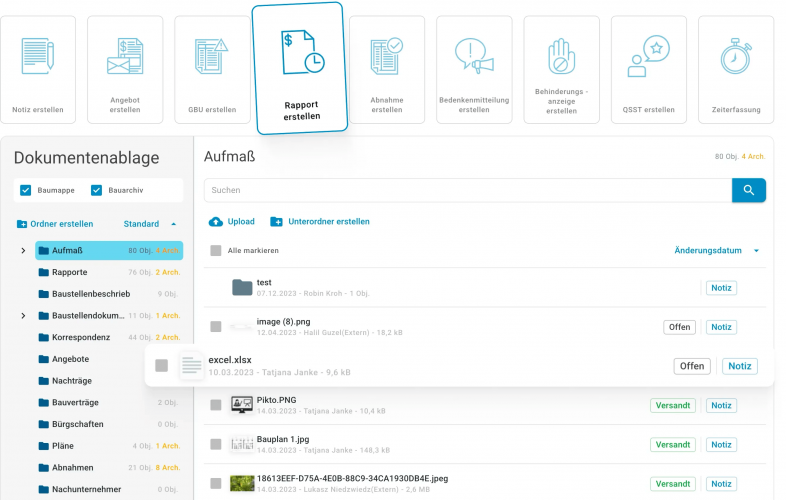The image size is (786, 500).
Task: Click the Bauplan 1.jpg thumbnail
Action: coord(242,444)
